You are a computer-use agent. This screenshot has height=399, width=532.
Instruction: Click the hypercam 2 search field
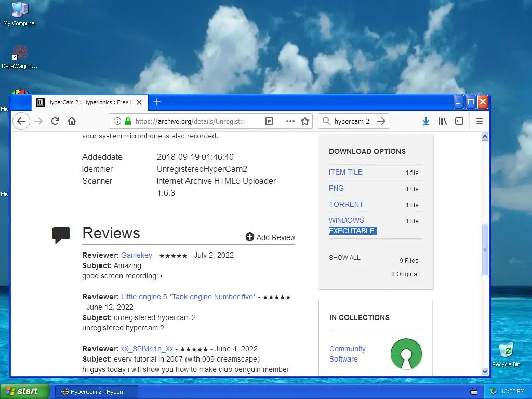353,121
